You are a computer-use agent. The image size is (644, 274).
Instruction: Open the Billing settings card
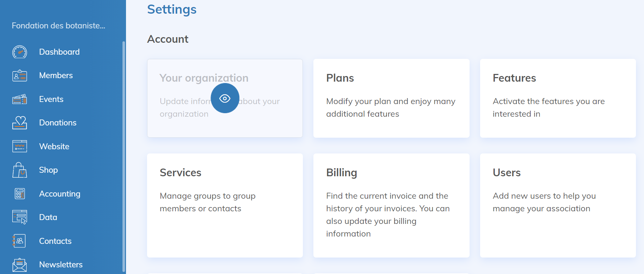tap(391, 205)
